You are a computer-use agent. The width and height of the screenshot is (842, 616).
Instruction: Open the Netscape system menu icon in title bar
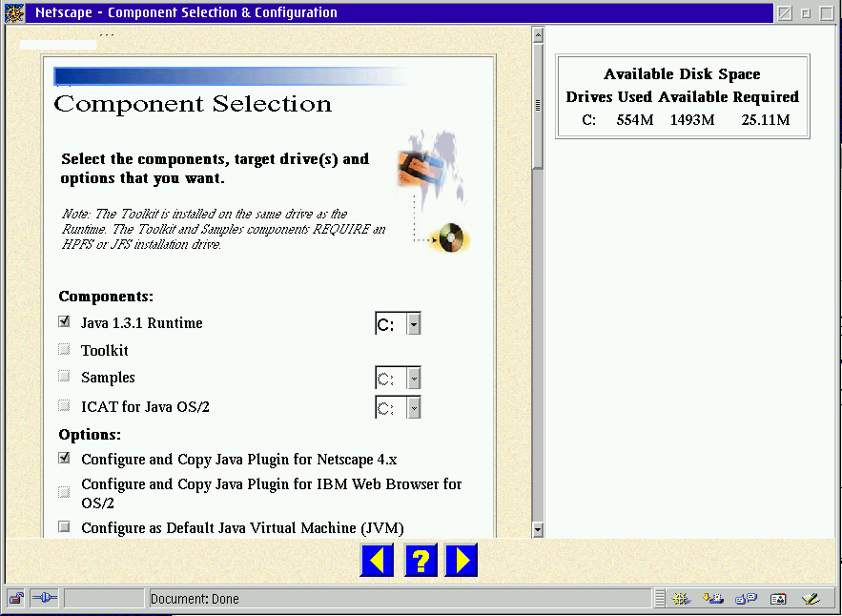coord(14,13)
